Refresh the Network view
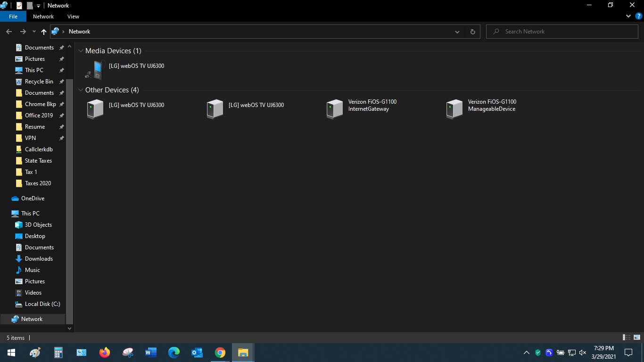 click(x=472, y=32)
